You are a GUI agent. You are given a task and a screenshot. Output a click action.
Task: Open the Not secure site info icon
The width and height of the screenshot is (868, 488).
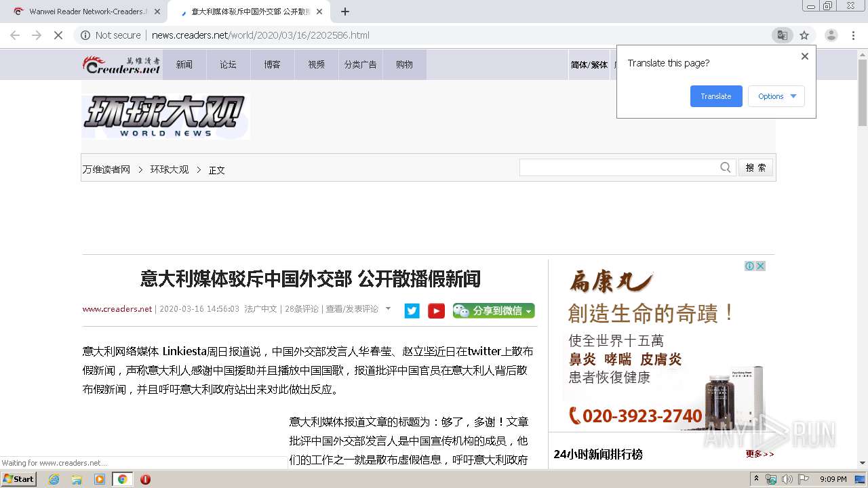pyautogui.click(x=86, y=35)
